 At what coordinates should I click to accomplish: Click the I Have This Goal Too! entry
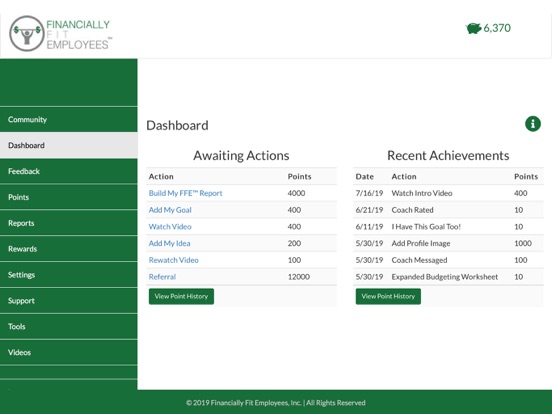pyautogui.click(x=426, y=227)
